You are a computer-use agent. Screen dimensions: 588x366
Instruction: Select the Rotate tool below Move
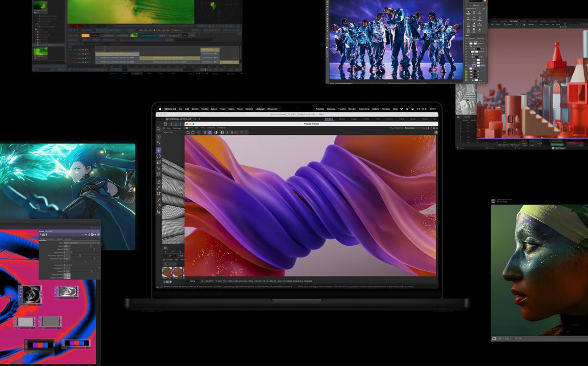coord(158,156)
